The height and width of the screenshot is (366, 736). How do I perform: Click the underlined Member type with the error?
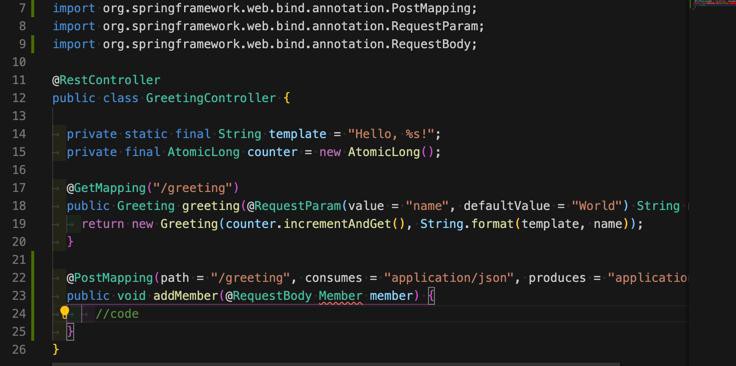tap(340, 296)
